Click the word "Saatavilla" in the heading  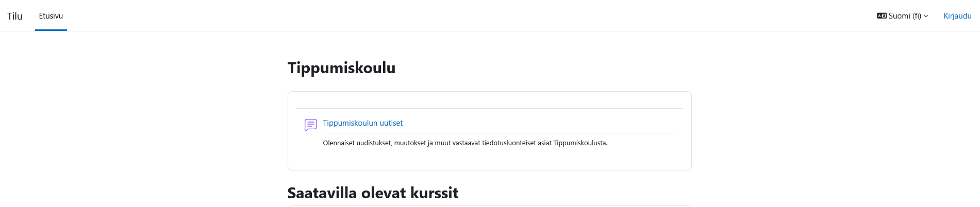point(322,193)
